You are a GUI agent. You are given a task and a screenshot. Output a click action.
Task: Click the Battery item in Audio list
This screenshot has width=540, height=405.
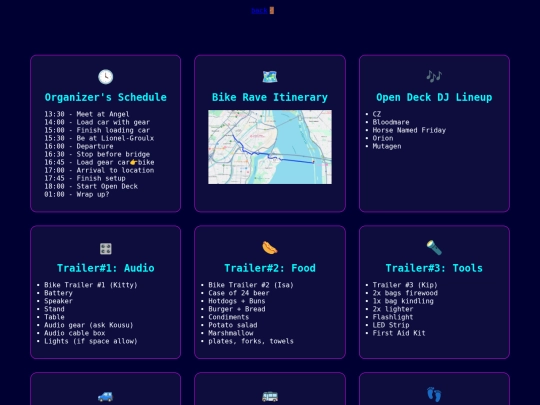[59, 293]
